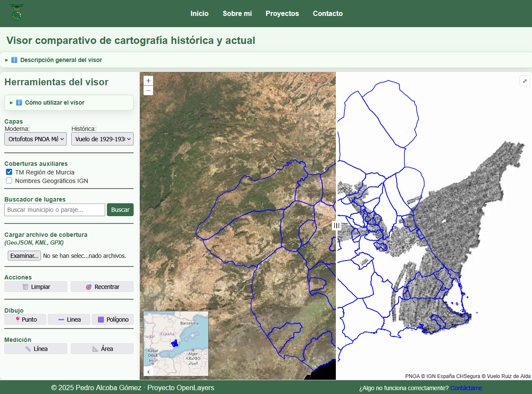Zoom in the map with plus button
This screenshot has height=394, width=532.
tap(148, 81)
